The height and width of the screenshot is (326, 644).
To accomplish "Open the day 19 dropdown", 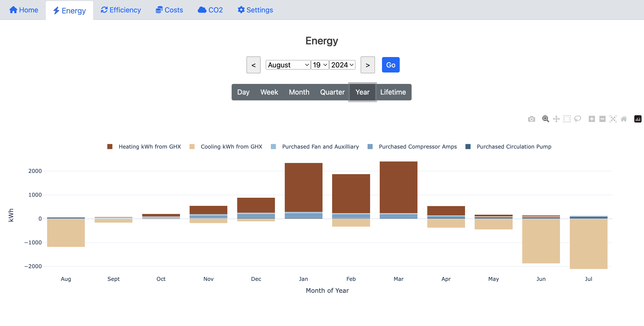I will pyautogui.click(x=320, y=65).
